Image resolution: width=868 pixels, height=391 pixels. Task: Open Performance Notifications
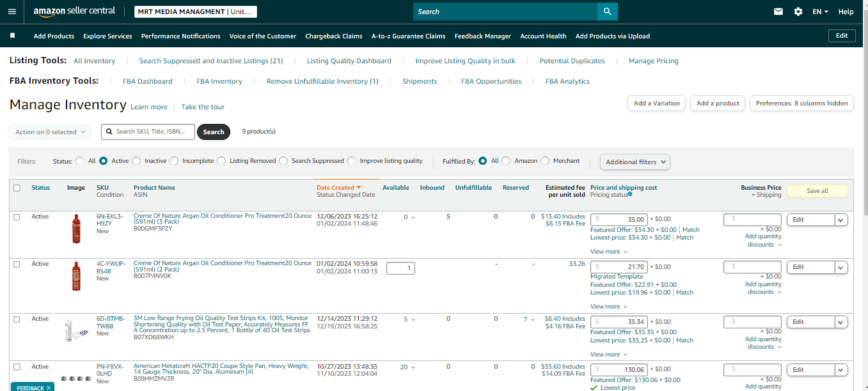click(181, 36)
